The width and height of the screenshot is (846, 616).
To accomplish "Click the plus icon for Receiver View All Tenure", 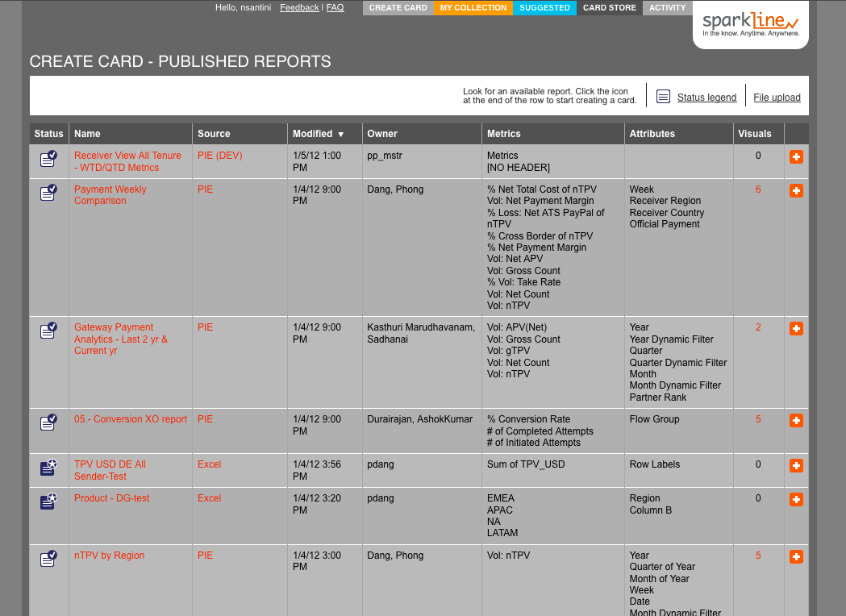I will (796, 157).
